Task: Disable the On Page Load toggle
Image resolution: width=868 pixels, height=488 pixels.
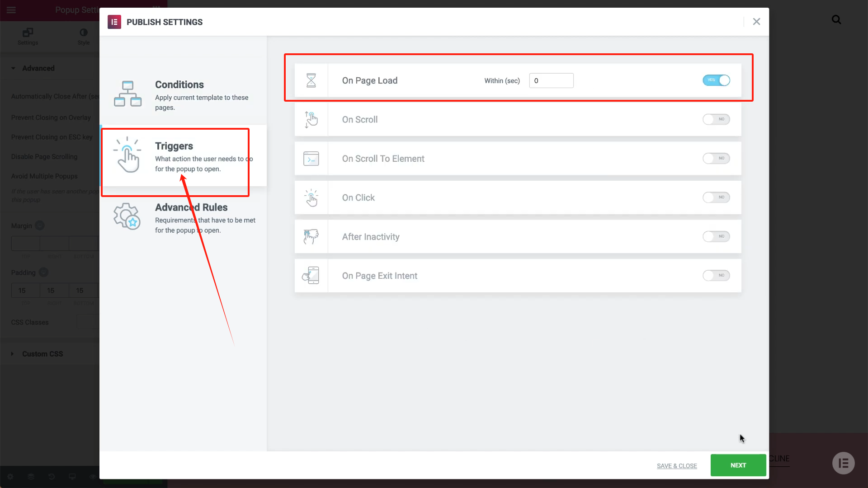Action: [x=716, y=80]
